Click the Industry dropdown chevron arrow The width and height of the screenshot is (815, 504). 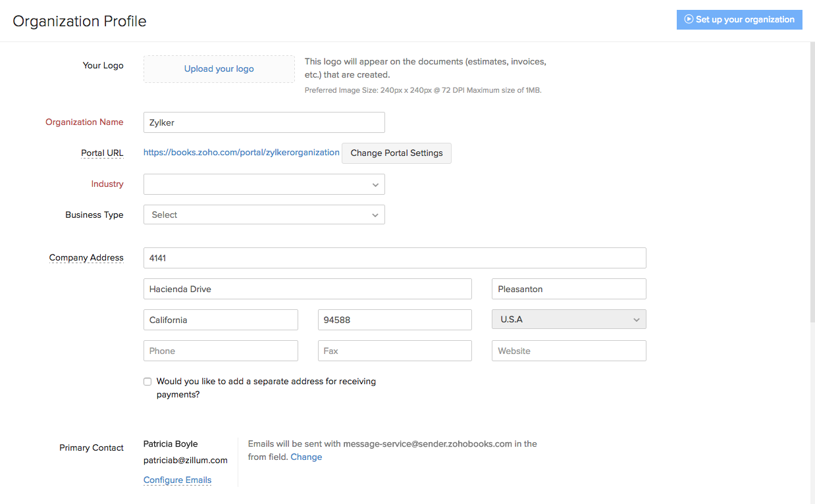pos(375,185)
